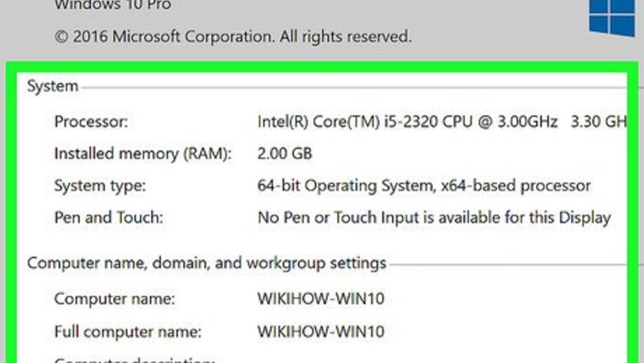Click the Installed memory (RAM) label

pyautogui.click(x=143, y=153)
